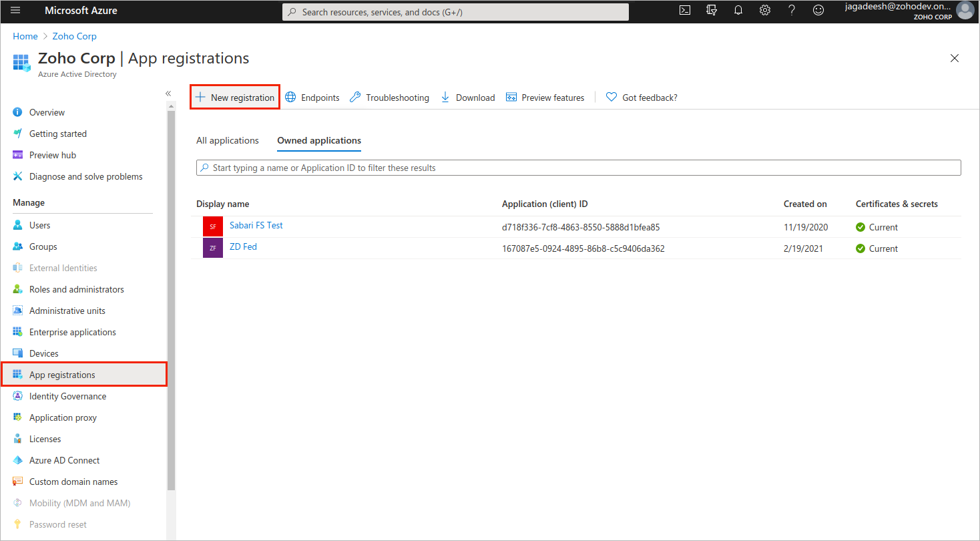Viewport: 980px width, 541px height.
Task: Focus the top search resources box
Action: pos(455,12)
